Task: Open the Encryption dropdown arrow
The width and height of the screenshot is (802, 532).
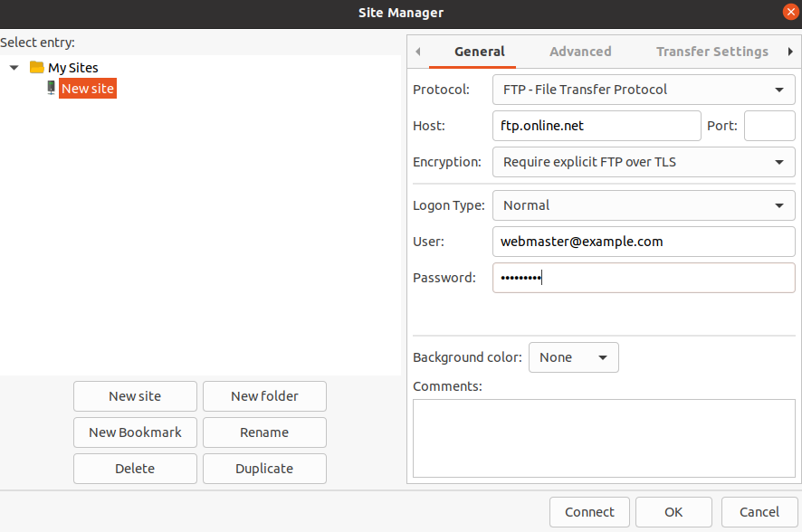Action: tap(778, 162)
